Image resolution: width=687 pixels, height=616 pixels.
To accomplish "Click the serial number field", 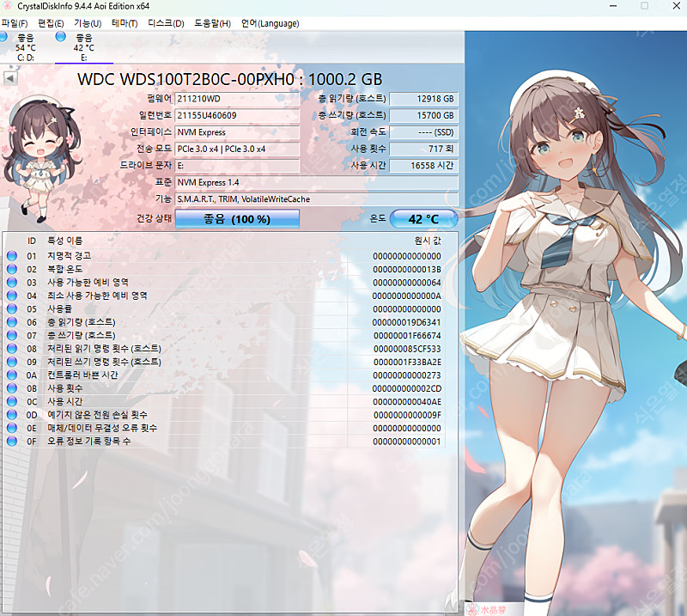I will coord(237,116).
